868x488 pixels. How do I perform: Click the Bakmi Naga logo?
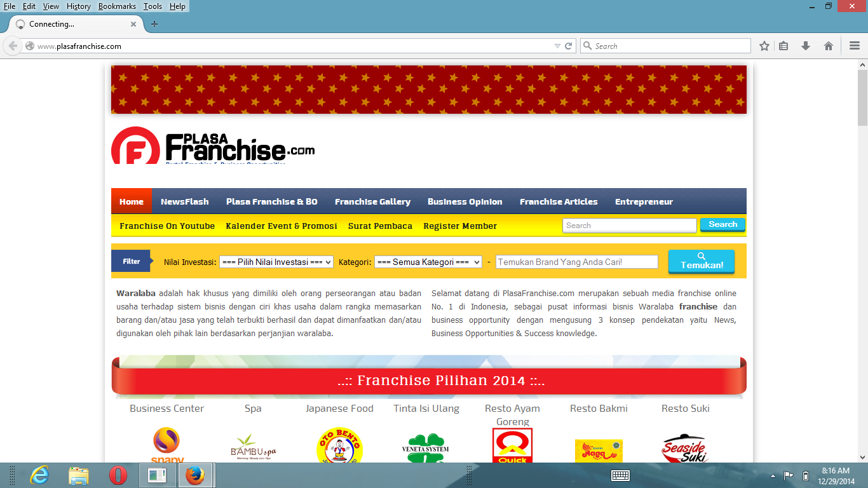(599, 451)
